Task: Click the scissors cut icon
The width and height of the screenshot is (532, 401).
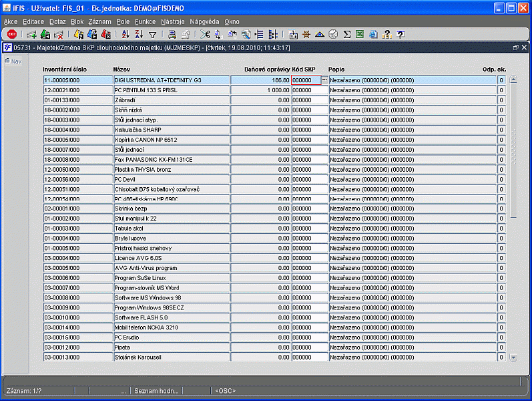Action: tap(205, 34)
